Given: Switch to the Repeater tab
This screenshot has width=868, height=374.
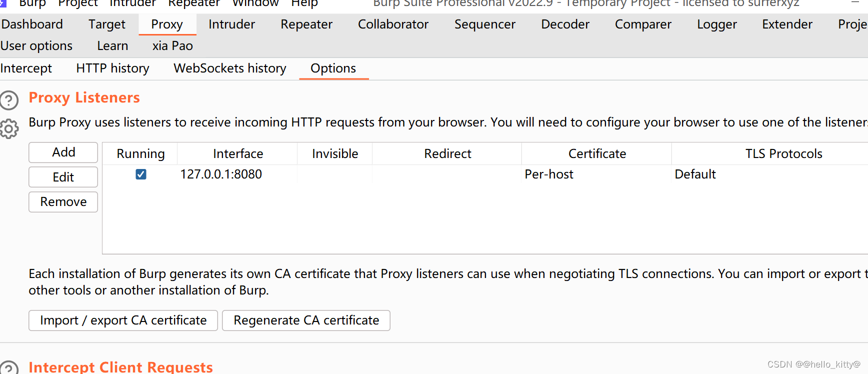Looking at the screenshot, I should [306, 24].
